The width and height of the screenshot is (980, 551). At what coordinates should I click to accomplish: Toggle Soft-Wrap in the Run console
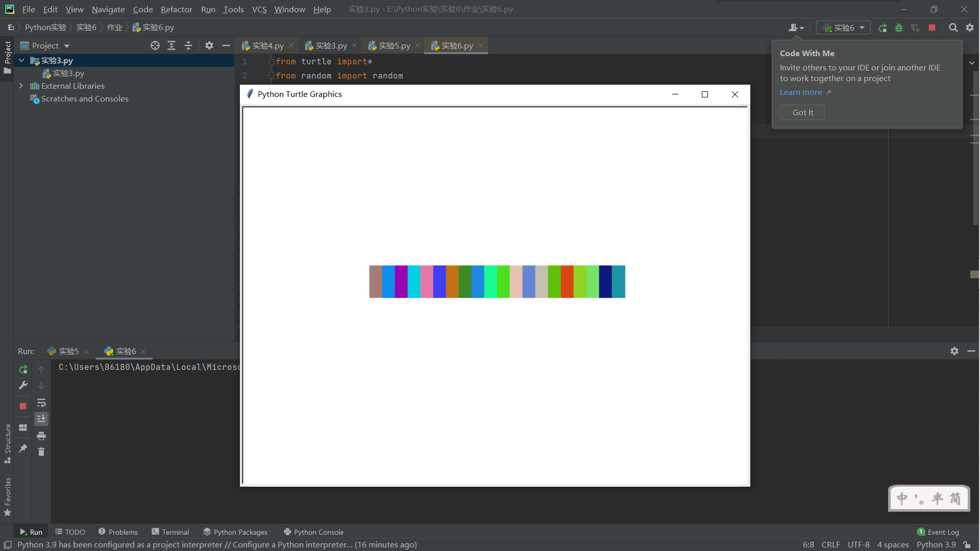pyautogui.click(x=41, y=403)
